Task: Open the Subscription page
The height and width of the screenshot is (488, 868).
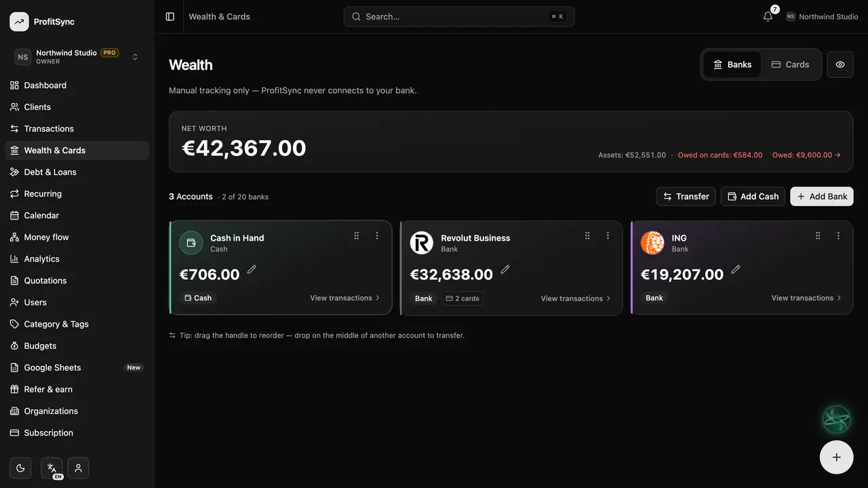Action: [x=77, y=432]
